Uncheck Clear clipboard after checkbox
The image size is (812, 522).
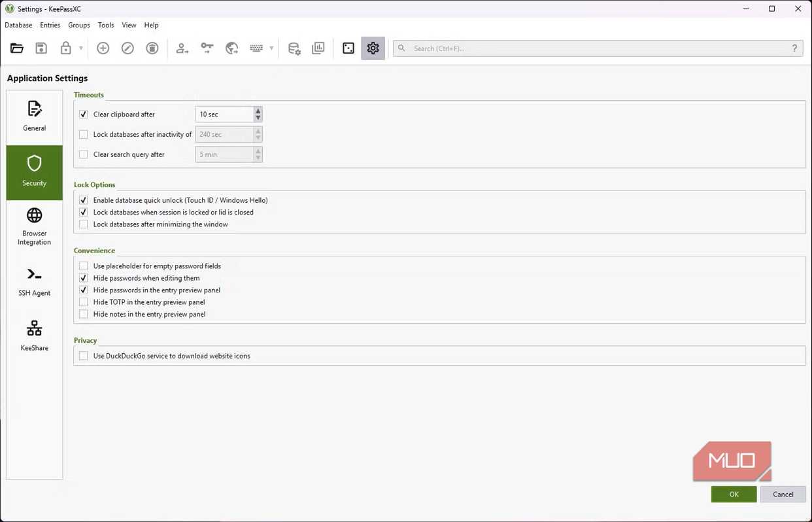point(83,114)
